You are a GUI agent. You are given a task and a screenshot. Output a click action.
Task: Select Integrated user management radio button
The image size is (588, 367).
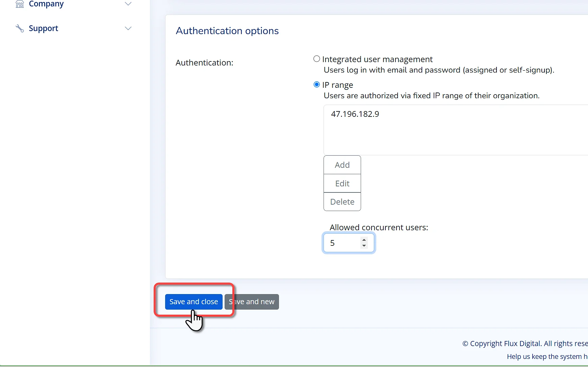[316, 59]
